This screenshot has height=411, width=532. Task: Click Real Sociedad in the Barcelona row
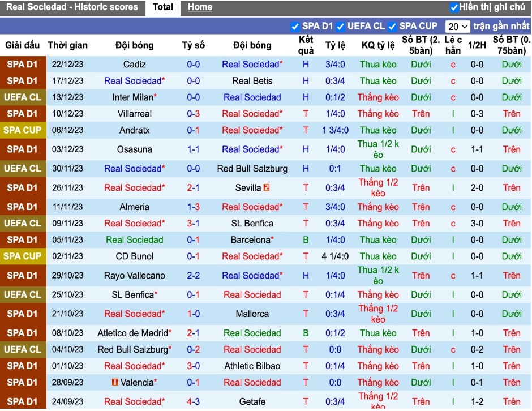(134, 239)
